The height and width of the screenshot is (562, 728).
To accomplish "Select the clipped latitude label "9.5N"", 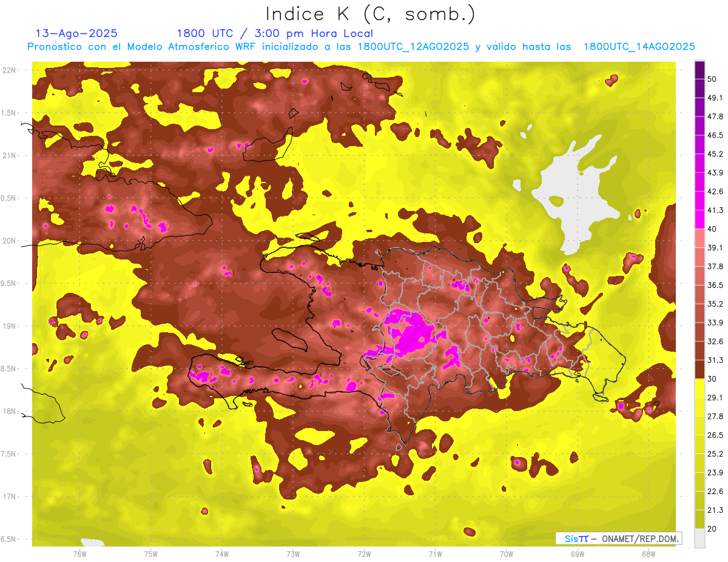I will pyautogui.click(x=9, y=284).
